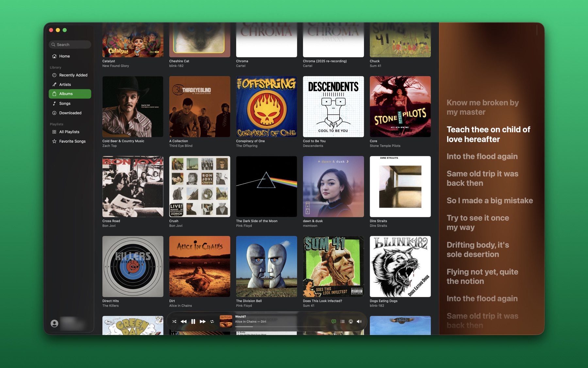The height and width of the screenshot is (368, 588).
Task: Jump to lyric "Drifting body, it's sole desertion"
Action: pos(478,250)
